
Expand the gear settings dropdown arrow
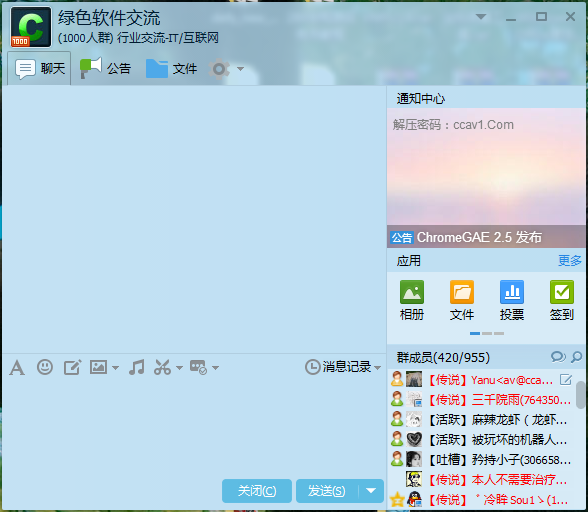point(240,69)
